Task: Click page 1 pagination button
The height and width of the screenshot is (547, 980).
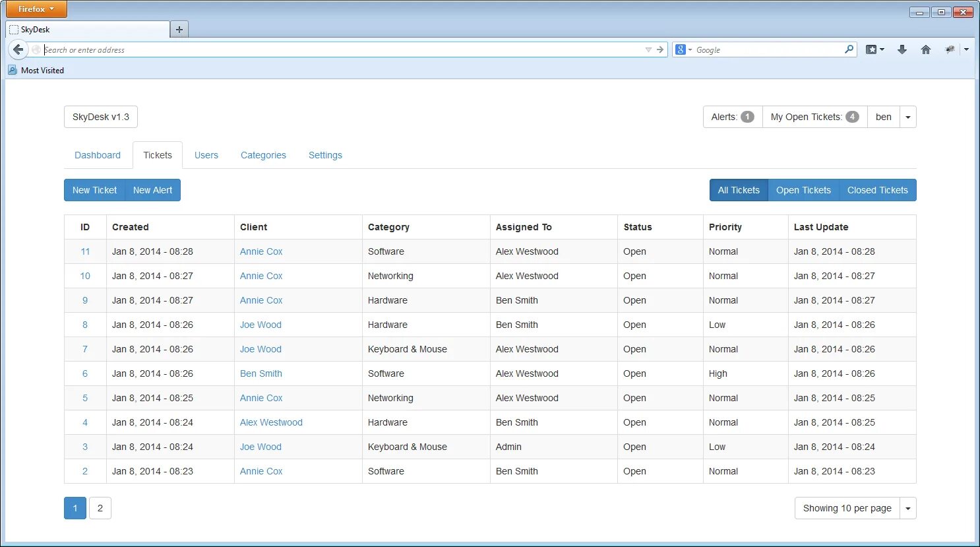Action: click(x=75, y=508)
